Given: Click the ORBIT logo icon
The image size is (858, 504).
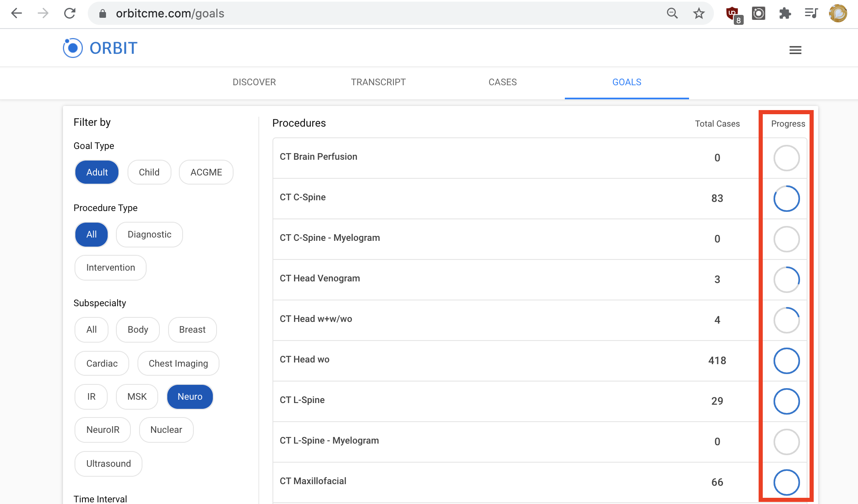Looking at the screenshot, I should tap(73, 48).
